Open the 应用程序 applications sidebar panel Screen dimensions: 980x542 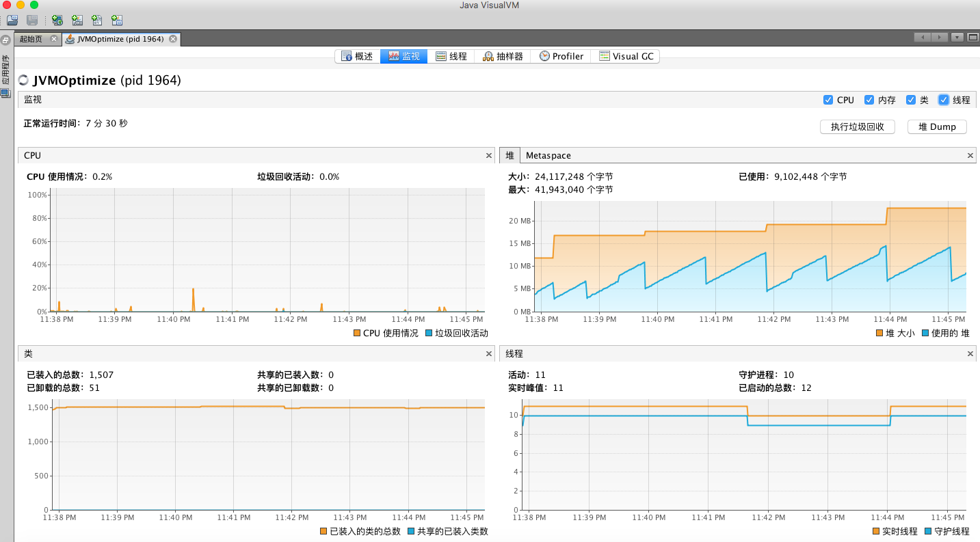pos(5,70)
